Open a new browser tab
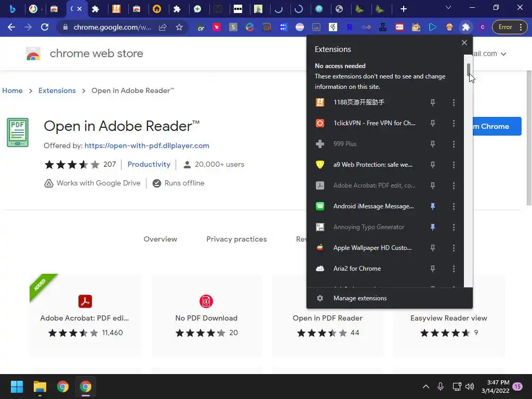 coord(403,9)
